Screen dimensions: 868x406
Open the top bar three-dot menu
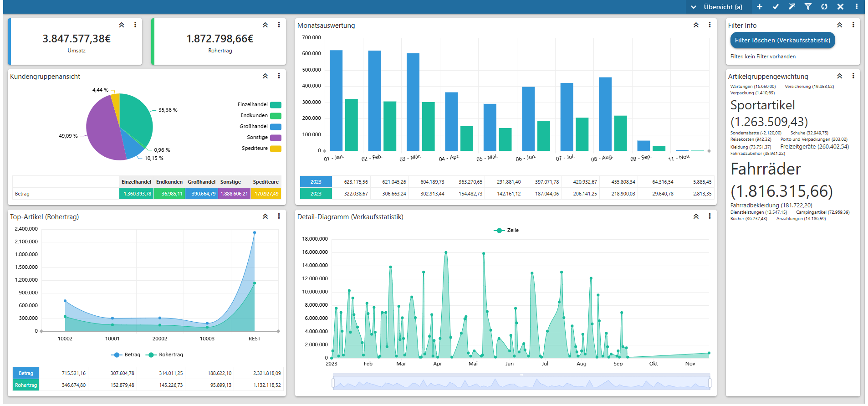[857, 7]
